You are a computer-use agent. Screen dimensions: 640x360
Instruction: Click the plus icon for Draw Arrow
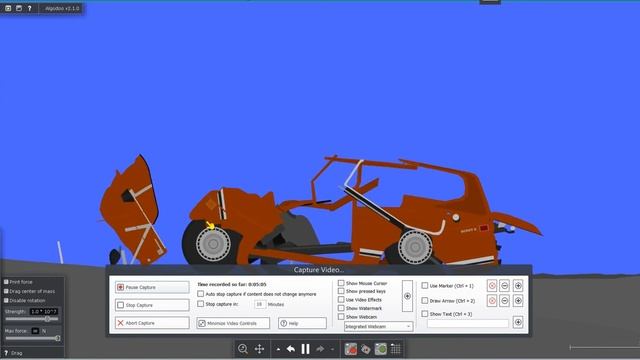point(518,301)
